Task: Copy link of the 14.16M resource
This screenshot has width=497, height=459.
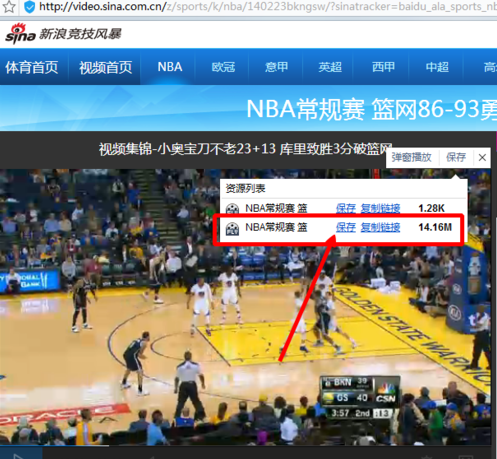Action: 380,227
